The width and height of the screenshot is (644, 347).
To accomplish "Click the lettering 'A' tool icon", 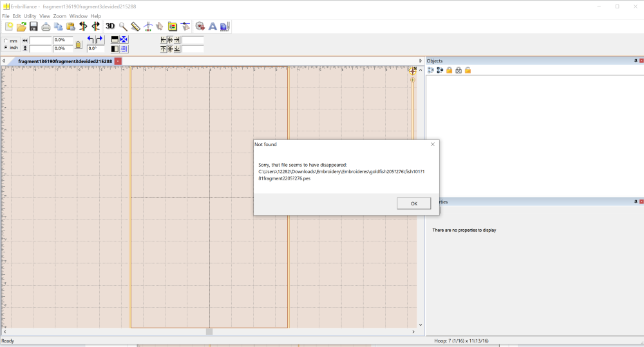I will pyautogui.click(x=212, y=26).
